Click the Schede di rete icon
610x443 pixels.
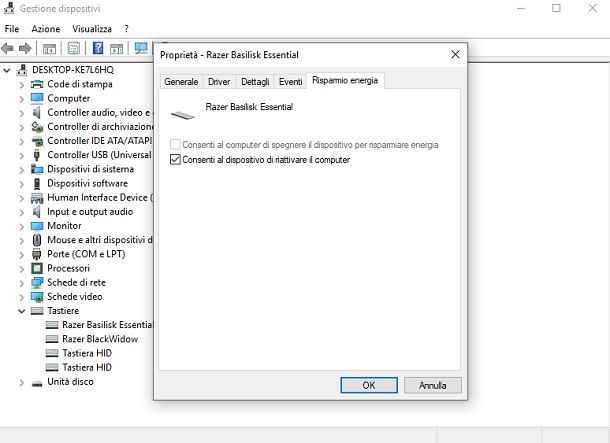(37, 282)
